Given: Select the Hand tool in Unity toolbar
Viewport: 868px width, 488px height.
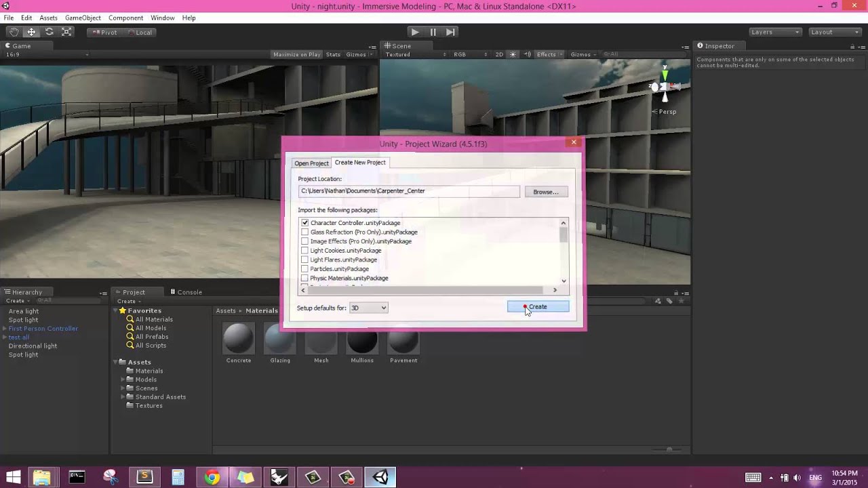Looking at the screenshot, I should point(14,32).
